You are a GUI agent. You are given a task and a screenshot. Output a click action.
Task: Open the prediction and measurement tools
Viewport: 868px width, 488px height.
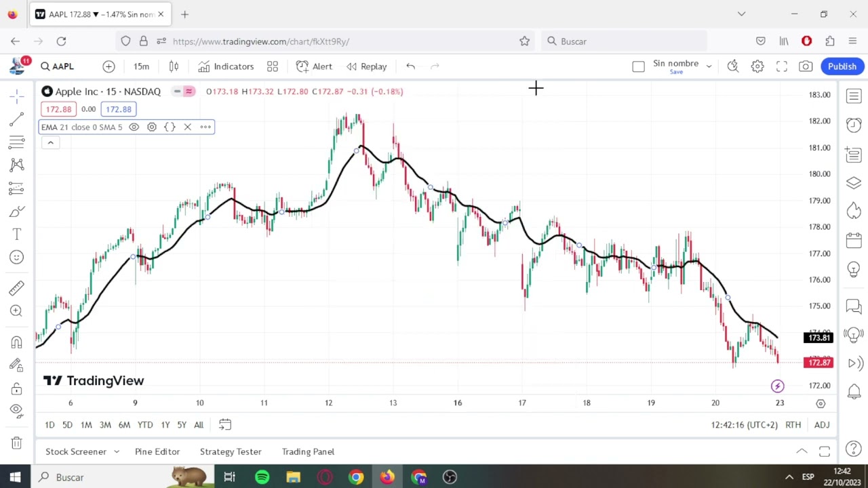pos(17,188)
